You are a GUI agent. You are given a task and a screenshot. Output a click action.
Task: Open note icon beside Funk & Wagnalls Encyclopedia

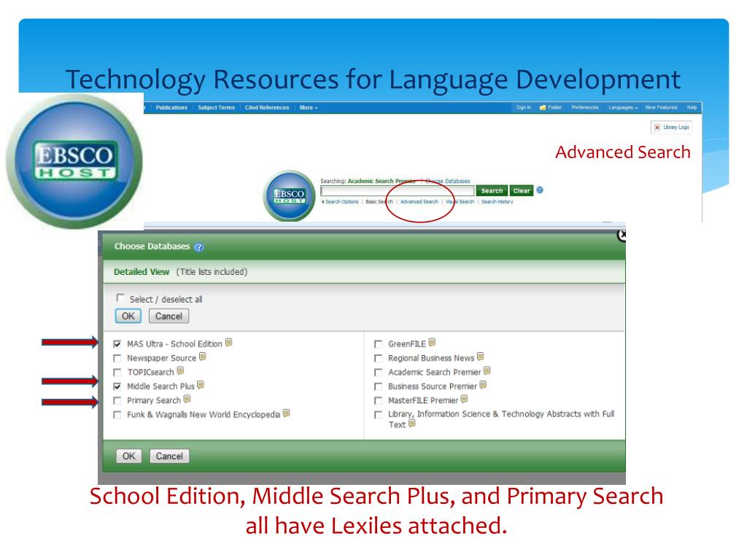pyautogui.click(x=286, y=413)
